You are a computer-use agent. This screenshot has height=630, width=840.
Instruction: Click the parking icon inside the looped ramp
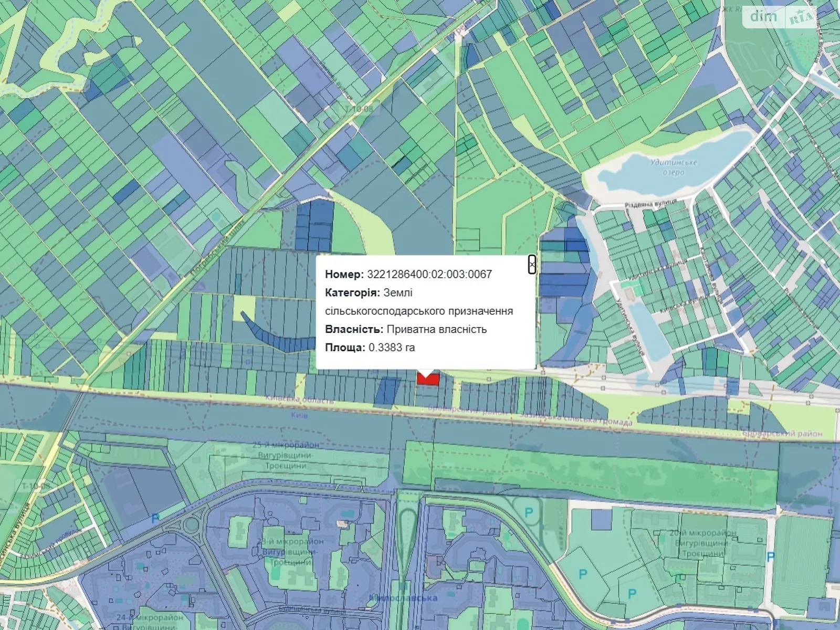point(529,512)
